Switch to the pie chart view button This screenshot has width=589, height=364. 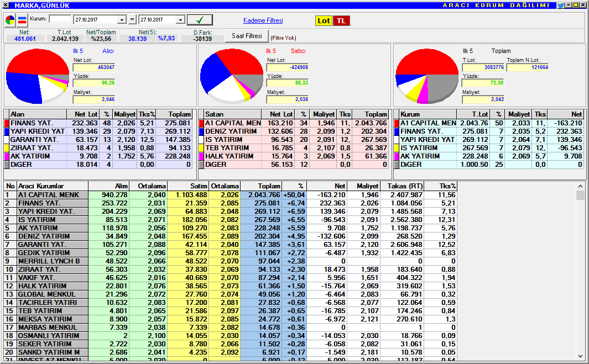click(10, 20)
